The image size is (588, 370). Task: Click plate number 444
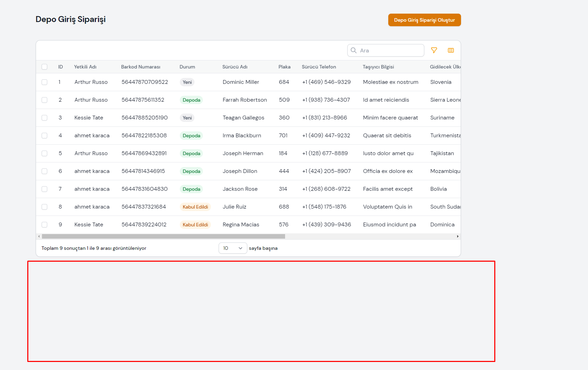[284, 171]
